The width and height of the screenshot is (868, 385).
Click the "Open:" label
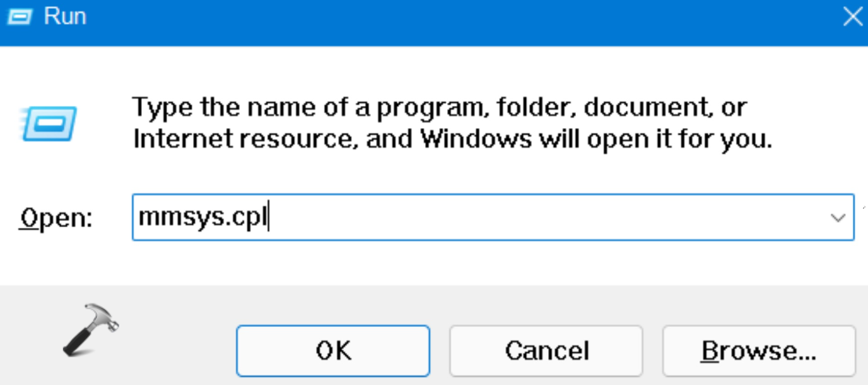click(x=56, y=219)
